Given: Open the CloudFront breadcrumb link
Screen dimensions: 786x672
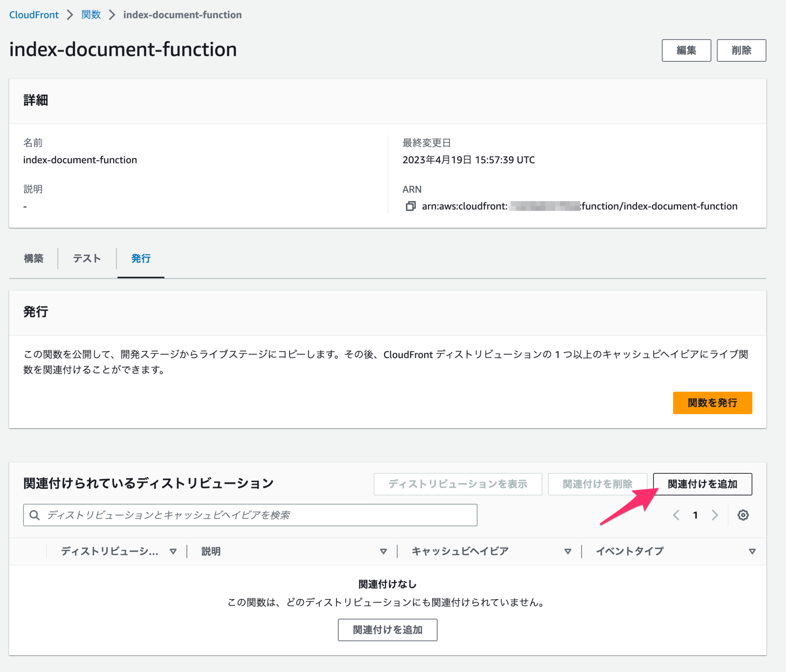Looking at the screenshot, I should [34, 15].
